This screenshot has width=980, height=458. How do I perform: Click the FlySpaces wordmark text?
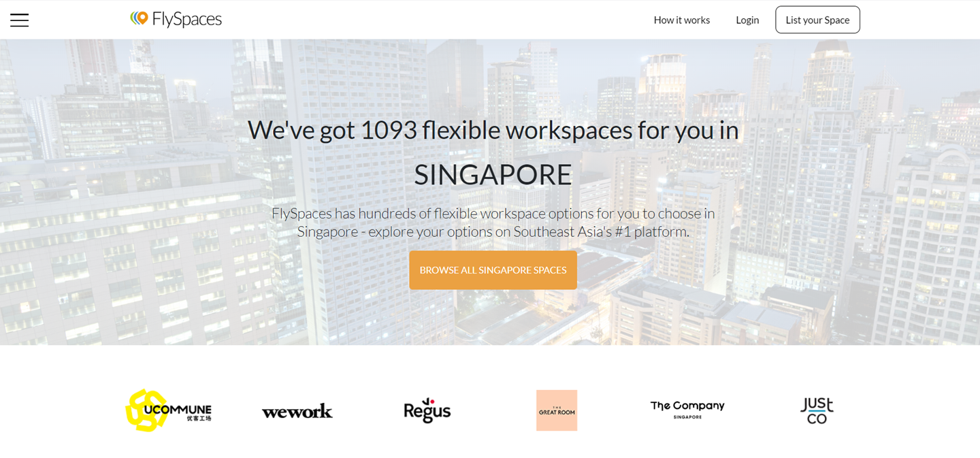point(187,20)
